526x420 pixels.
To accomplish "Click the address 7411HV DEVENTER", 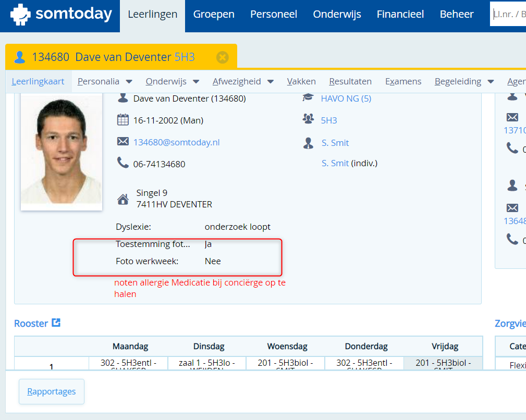I will (x=174, y=204).
